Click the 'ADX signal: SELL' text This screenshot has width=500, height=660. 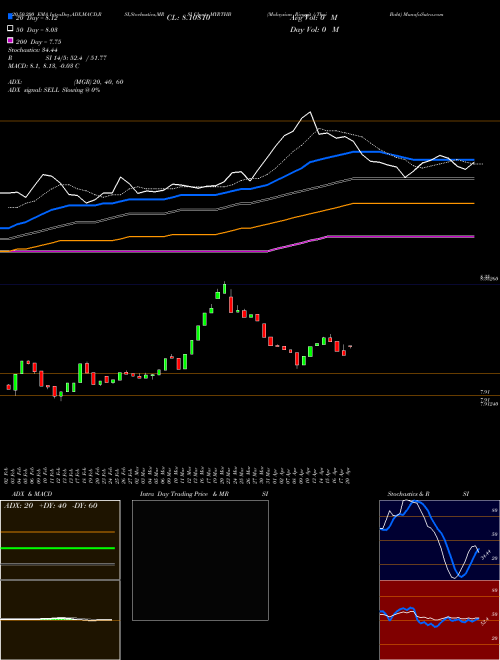pyautogui.click(x=34, y=90)
